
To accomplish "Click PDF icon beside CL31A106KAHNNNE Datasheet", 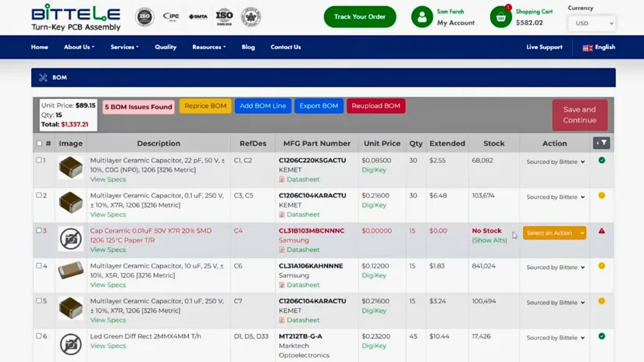I will tap(282, 285).
